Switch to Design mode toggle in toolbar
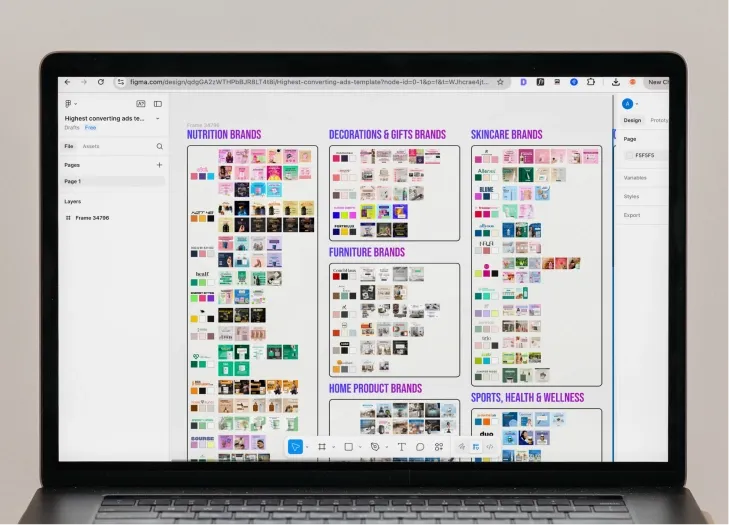The width and height of the screenshot is (729, 525). tap(475, 447)
